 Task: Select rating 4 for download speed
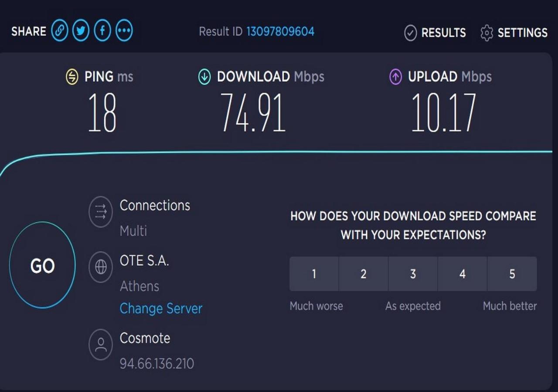tap(463, 274)
